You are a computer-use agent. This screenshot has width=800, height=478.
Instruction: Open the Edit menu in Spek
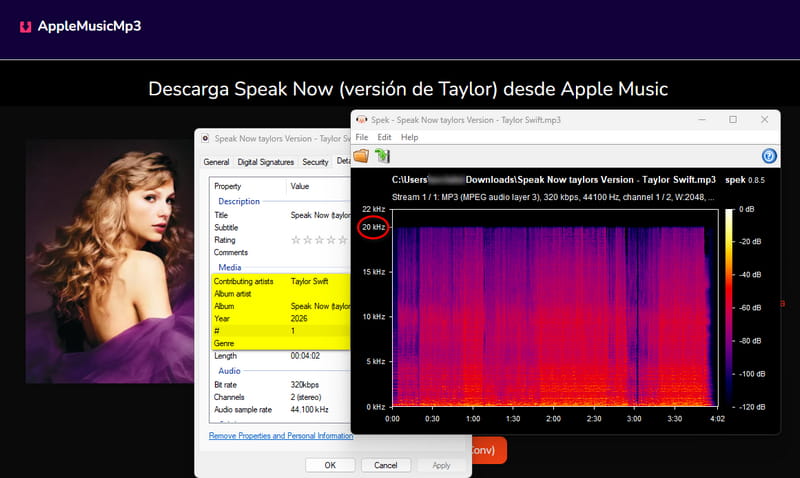click(384, 137)
